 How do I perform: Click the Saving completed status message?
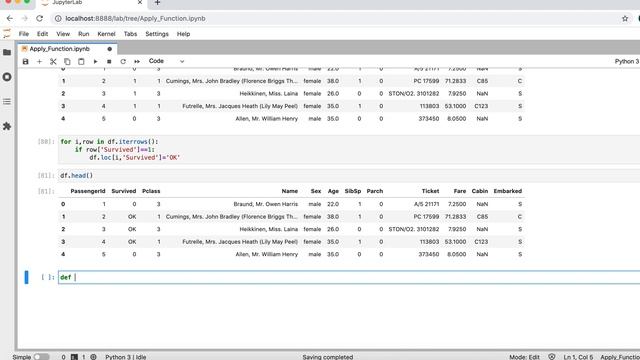click(x=328, y=357)
